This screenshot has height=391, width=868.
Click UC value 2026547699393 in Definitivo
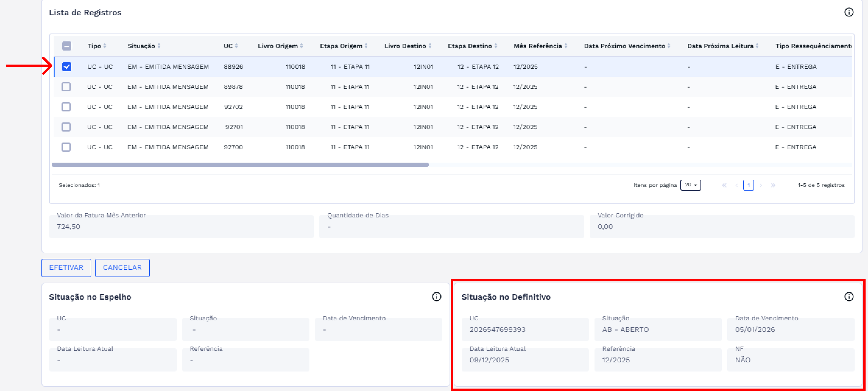tap(497, 330)
